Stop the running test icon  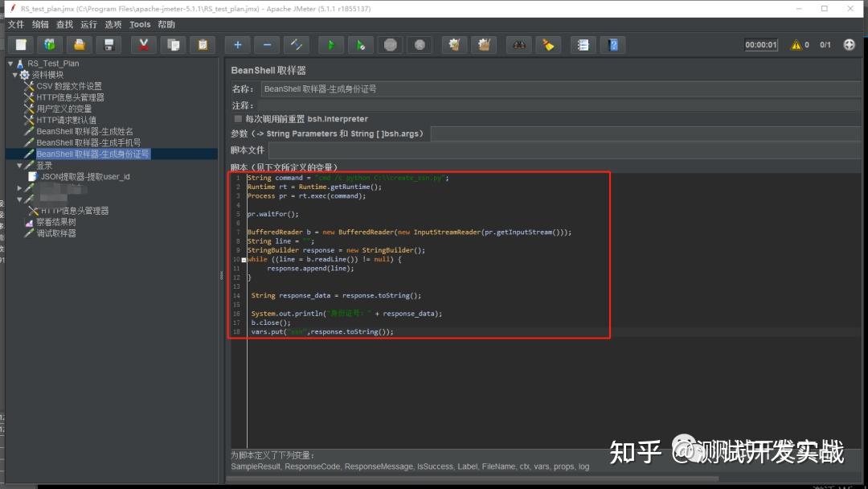pyautogui.click(x=391, y=45)
